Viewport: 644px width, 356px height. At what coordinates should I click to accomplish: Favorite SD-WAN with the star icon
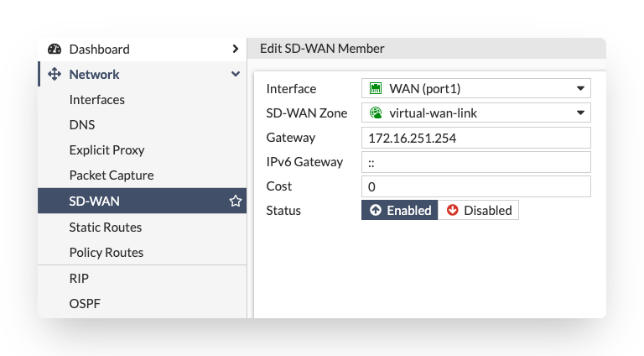(236, 202)
